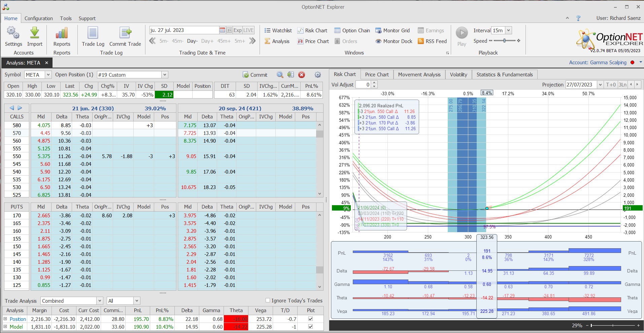The width and height of the screenshot is (644, 333).
Task: Uncheck the Plot checkbox for Position row
Action: pos(310,319)
